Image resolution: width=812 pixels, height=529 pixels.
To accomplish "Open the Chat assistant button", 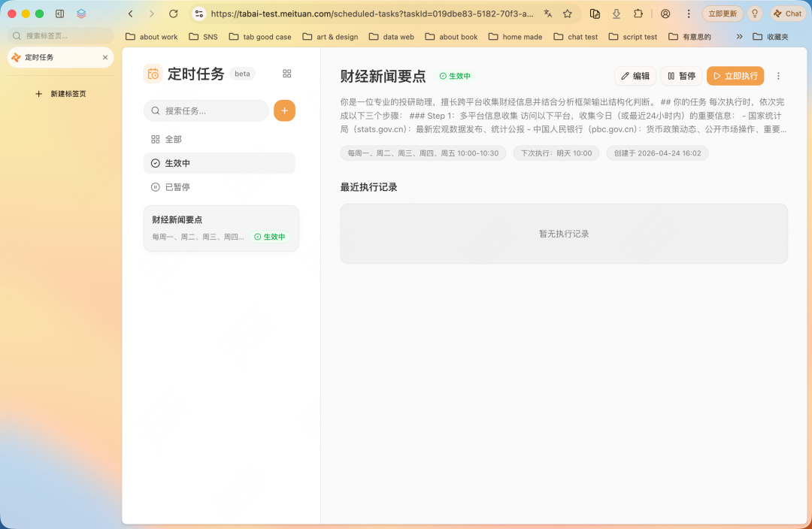I will (788, 14).
